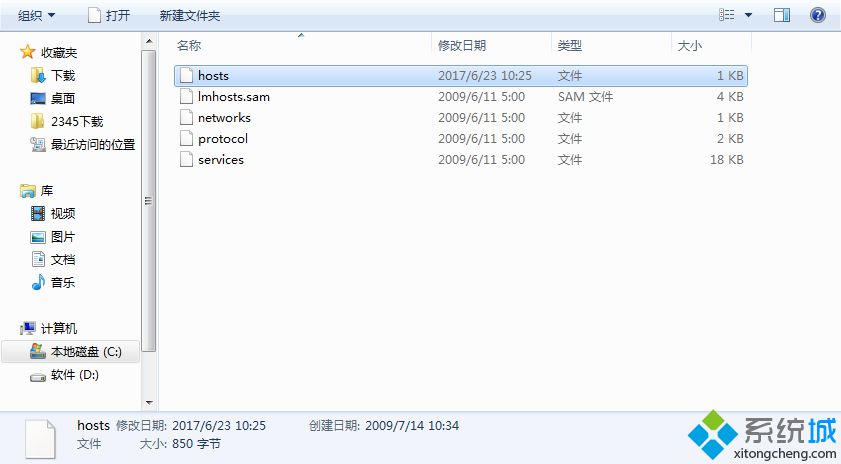The image size is (841, 464).
Task: Click the 本地磁盘 (C:) drive icon
Action: [38, 351]
